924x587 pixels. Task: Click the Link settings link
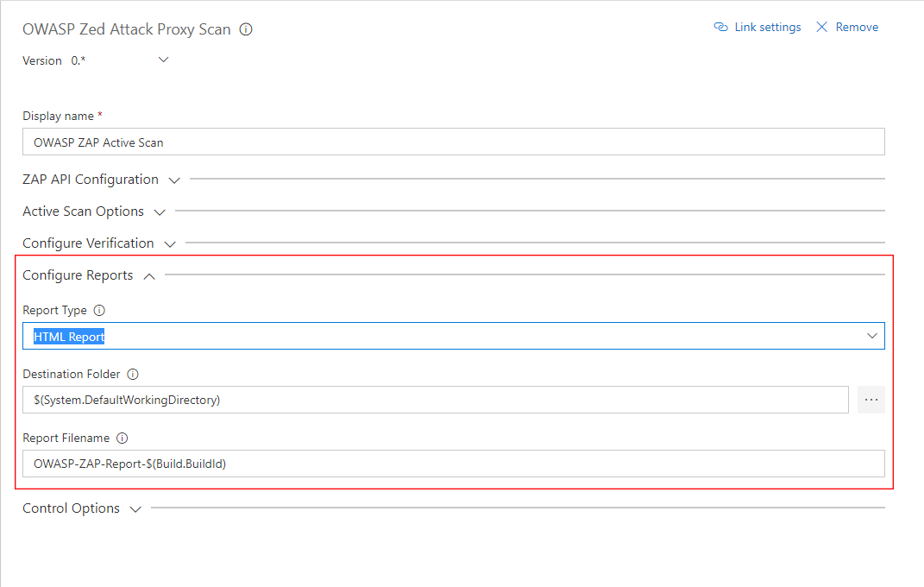[x=768, y=27]
